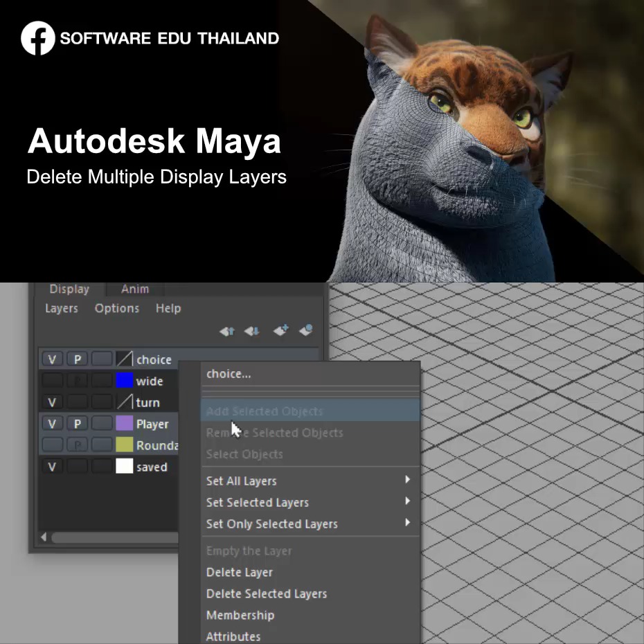Viewport: 644px width, 644px height.
Task: Click the SOFTWARE EDU THAILAND page name
Action: [x=169, y=38]
